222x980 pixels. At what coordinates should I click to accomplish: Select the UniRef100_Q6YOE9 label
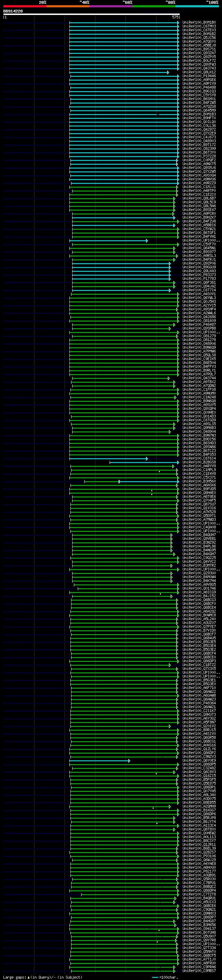pyautogui.click(x=199, y=761)
